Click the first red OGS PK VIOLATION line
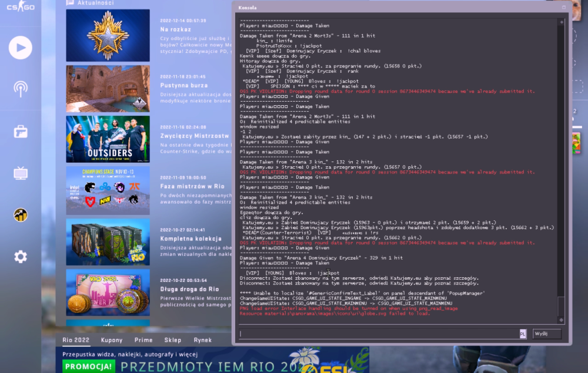This screenshot has height=373, width=588. pyautogui.click(x=387, y=91)
